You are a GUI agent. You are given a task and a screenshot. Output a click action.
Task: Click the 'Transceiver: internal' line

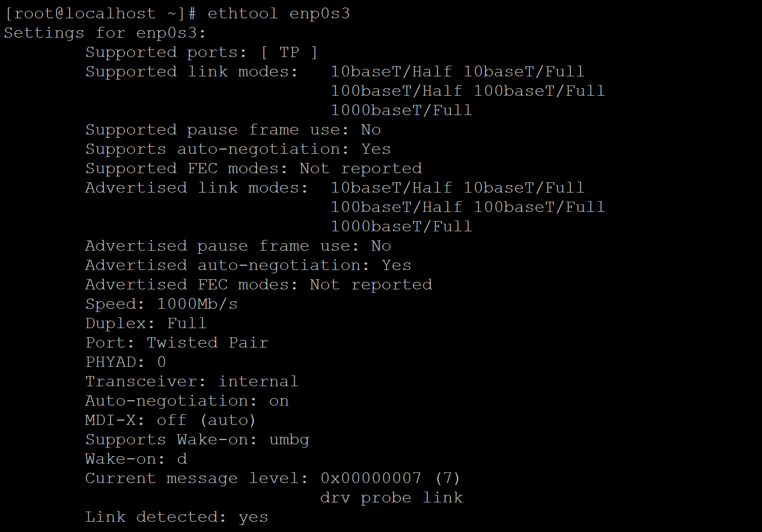191,381
